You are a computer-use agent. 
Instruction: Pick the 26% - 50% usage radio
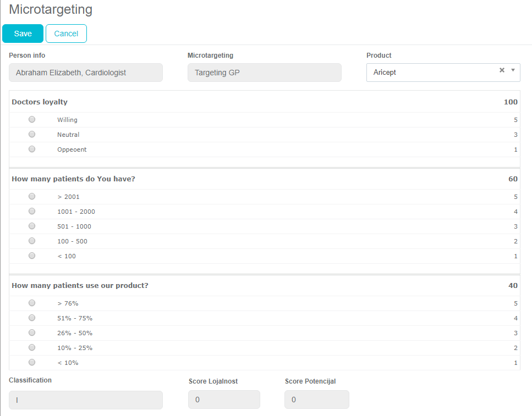(32, 332)
